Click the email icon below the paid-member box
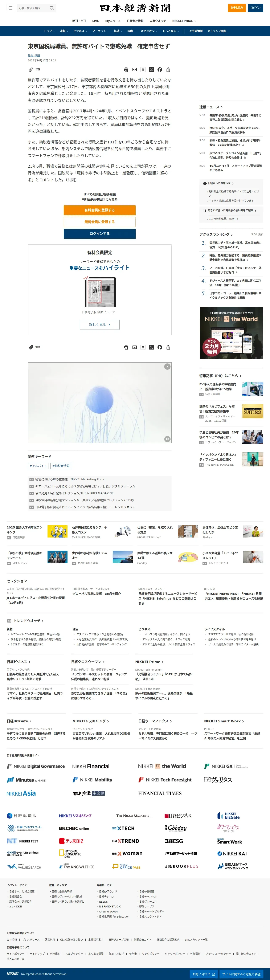270x980 pixels. 135,347
